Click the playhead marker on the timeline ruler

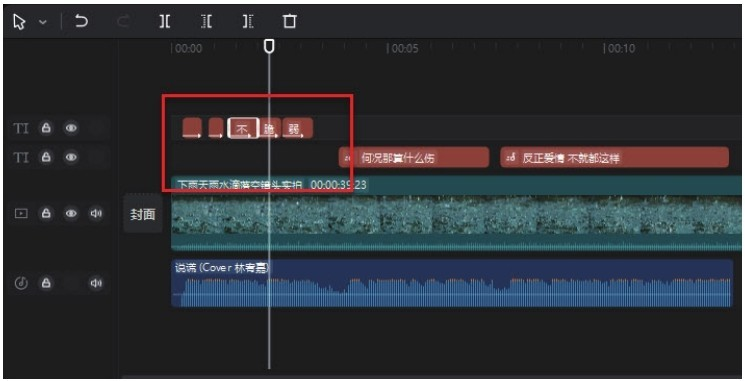[269, 46]
